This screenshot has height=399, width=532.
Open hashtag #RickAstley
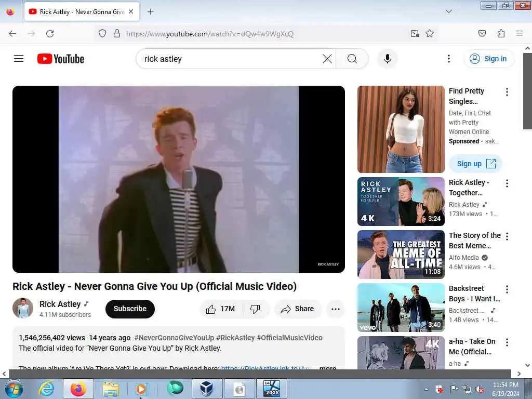pyautogui.click(x=235, y=338)
